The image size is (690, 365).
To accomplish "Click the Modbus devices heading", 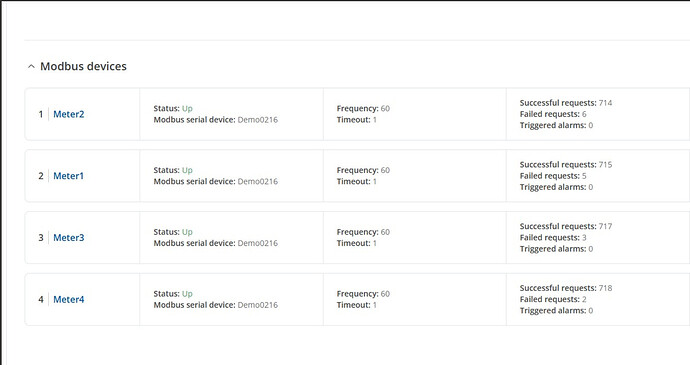I will (83, 66).
